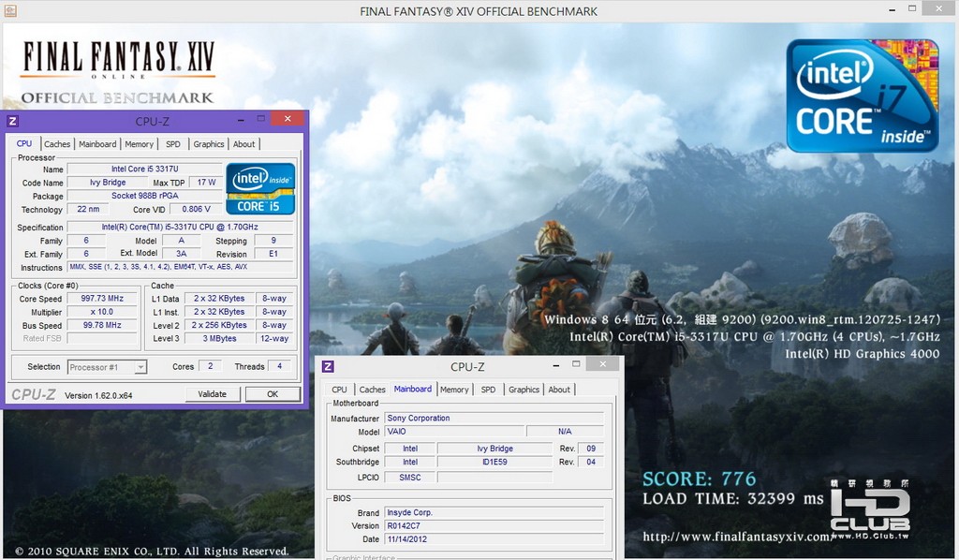This screenshot has height=560, width=959.
Task: Click the Core Speed value '997.73 MHz'
Action: point(102,299)
